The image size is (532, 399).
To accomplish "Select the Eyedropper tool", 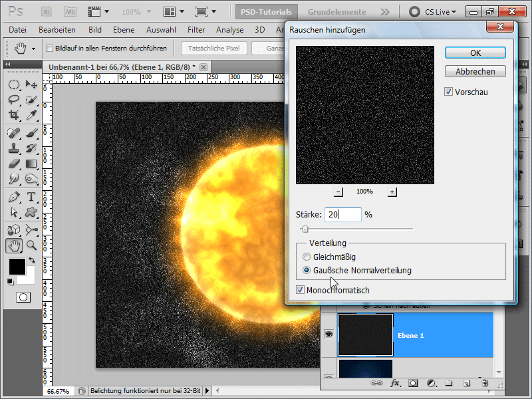I will coord(31,114).
